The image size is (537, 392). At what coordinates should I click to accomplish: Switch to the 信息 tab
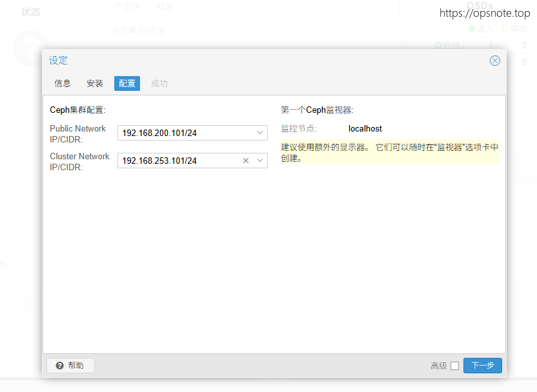coord(63,83)
